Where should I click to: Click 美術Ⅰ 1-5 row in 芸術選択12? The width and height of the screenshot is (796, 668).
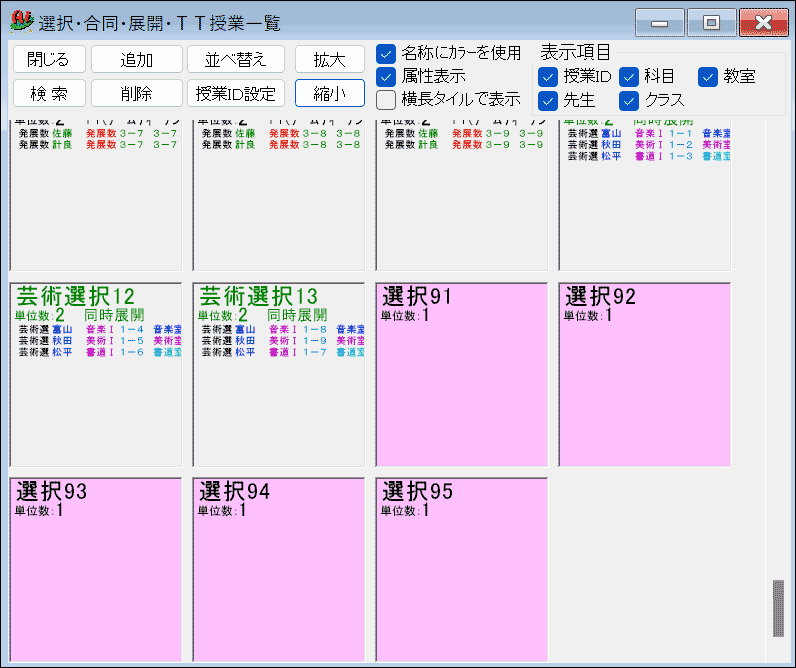tap(100, 341)
